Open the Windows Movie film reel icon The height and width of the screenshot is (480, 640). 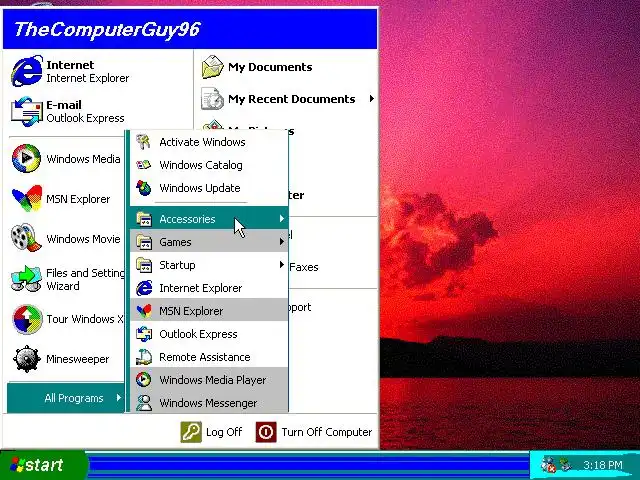coord(26,238)
